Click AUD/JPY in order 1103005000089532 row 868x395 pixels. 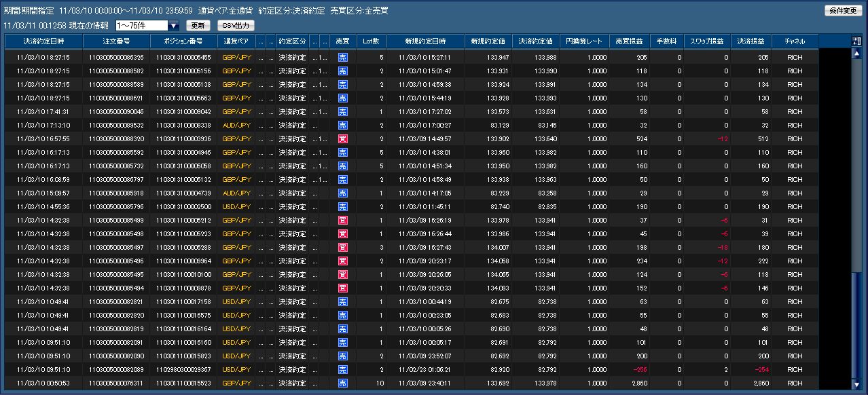(237, 125)
